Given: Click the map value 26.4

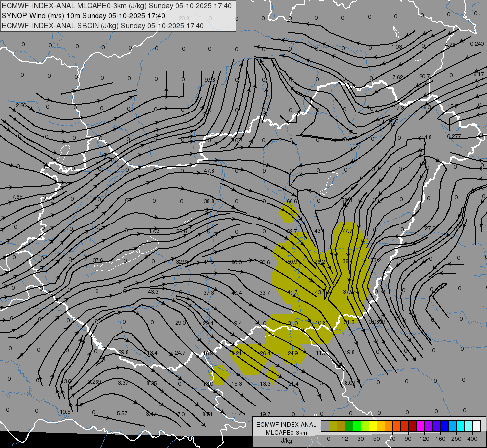Looking at the screenshot, I should pos(265,353).
